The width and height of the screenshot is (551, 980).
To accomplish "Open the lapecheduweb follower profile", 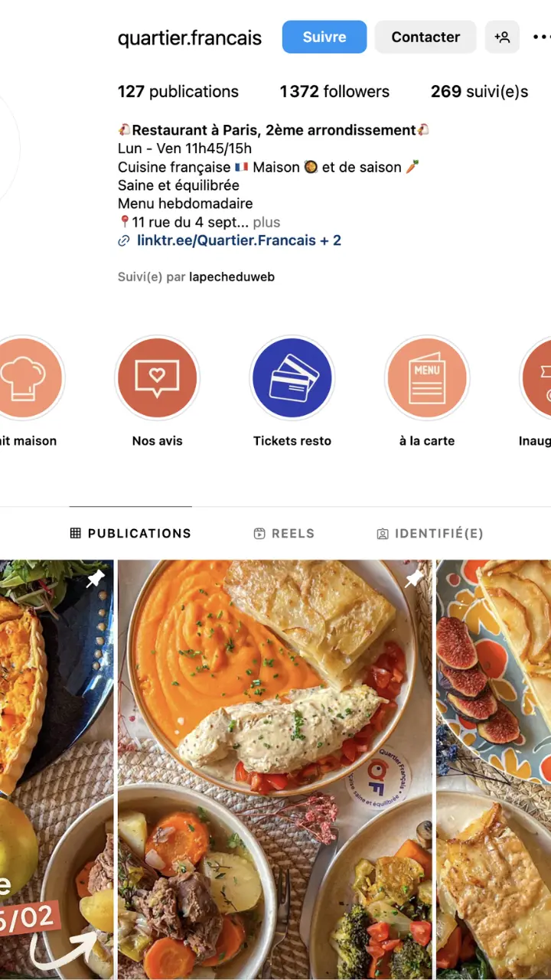I will [x=231, y=277].
